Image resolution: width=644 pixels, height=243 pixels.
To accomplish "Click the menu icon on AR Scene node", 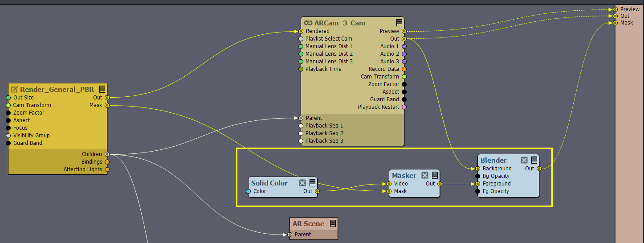I will [x=333, y=223].
